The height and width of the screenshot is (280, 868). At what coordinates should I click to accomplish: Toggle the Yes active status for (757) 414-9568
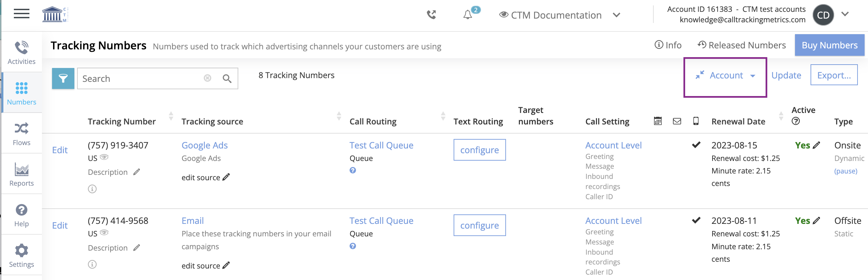point(802,220)
